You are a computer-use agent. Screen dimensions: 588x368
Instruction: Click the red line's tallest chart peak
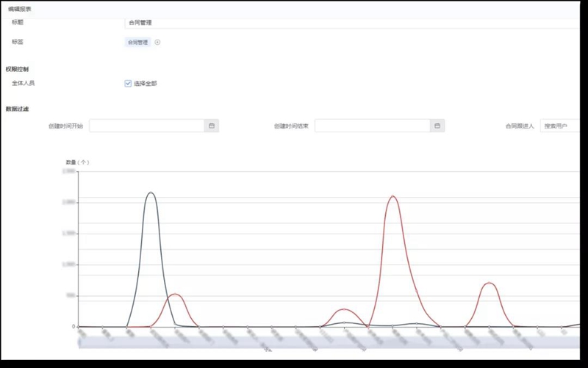393,197
